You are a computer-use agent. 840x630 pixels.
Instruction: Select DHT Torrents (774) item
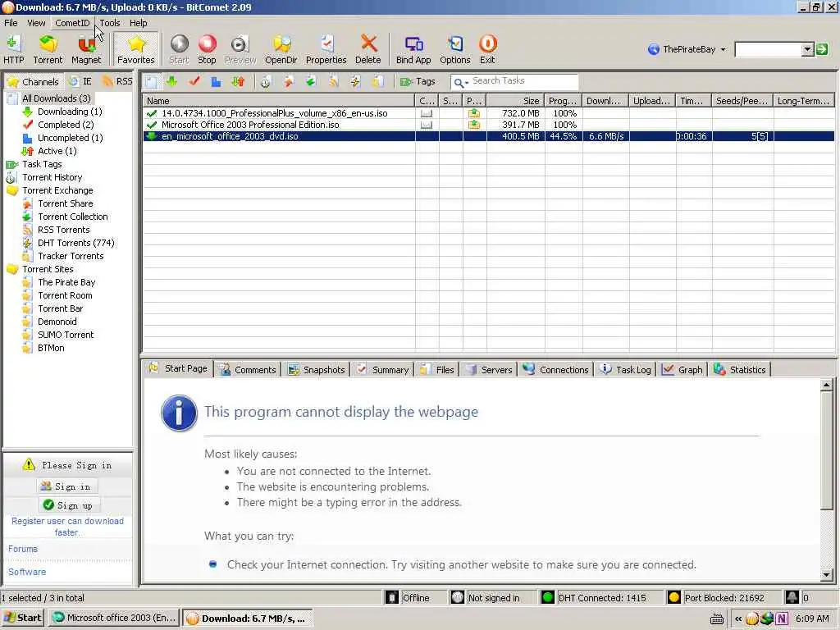point(75,243)
